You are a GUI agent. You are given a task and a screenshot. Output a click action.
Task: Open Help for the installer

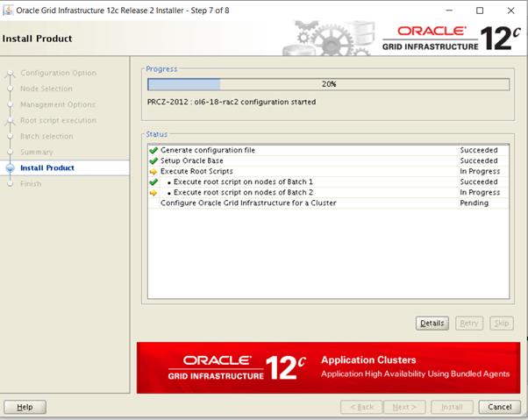[25, 407]
